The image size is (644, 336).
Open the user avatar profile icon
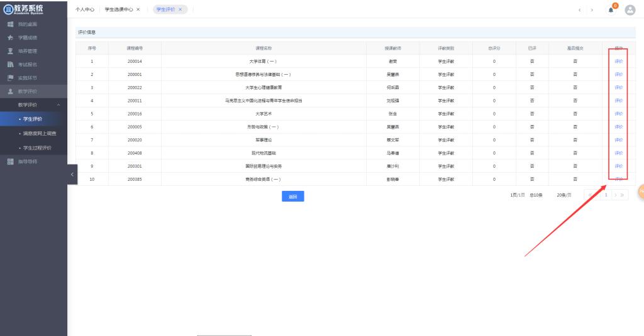[630, 10]
